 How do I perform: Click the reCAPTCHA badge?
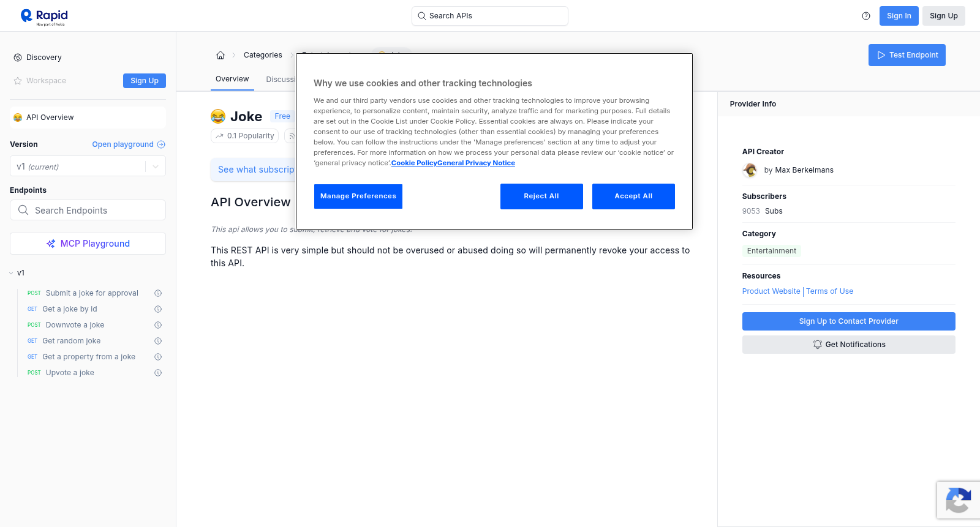pyautogui.click(x=959, y=500)
